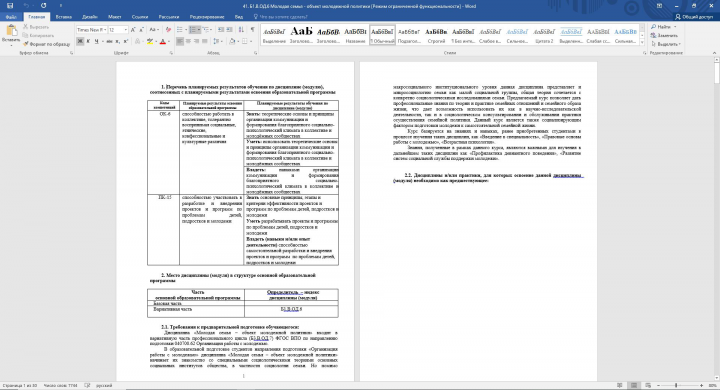Open the bulleted list dropdown
Screen dimensions: 720x390
coord(185,30)
